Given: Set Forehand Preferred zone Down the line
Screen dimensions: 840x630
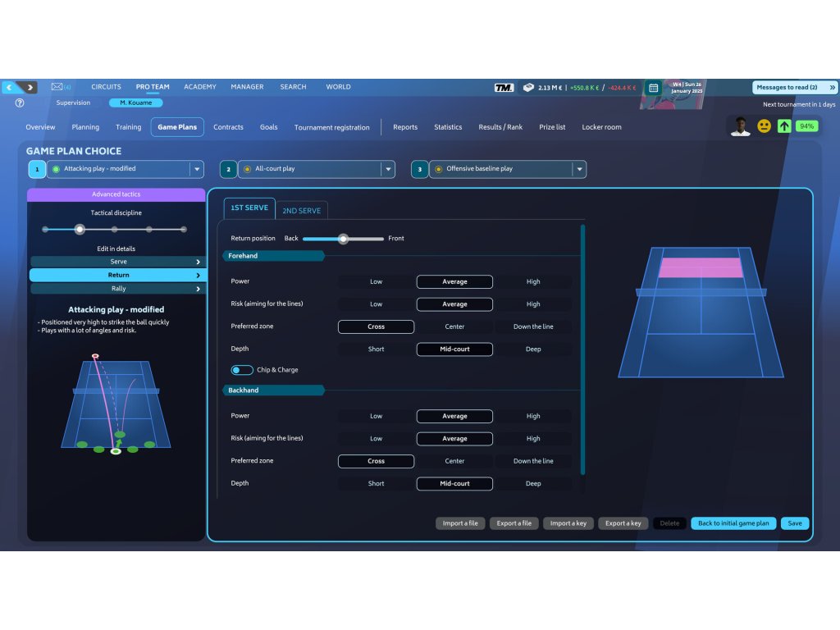Looking at the screenshot, I should 533,326.
